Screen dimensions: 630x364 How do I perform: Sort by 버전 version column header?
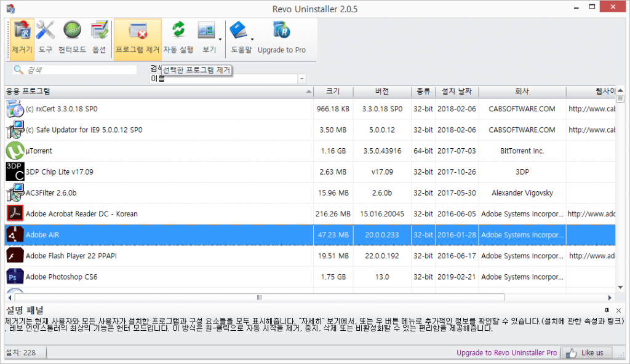(x=382, y=92)
